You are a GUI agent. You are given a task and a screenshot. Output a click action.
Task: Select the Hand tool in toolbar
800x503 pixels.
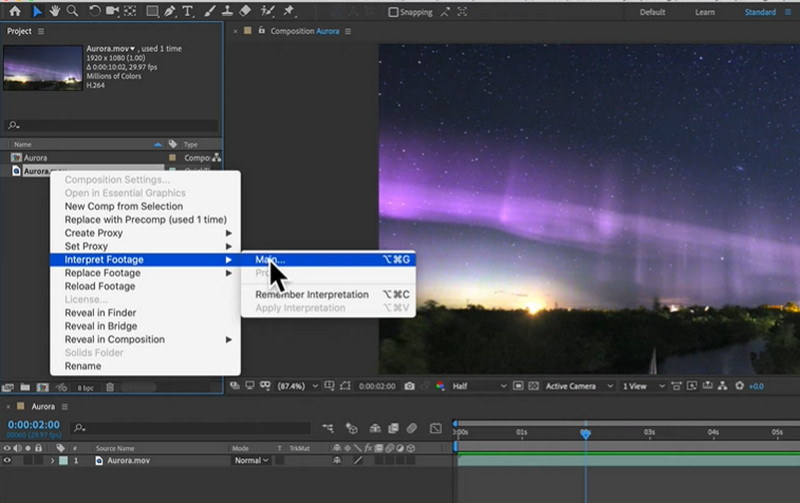[55, 11]
